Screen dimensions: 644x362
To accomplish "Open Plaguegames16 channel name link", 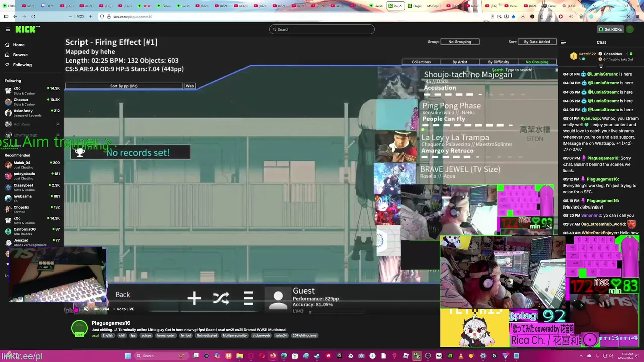I will pos(111,323).
